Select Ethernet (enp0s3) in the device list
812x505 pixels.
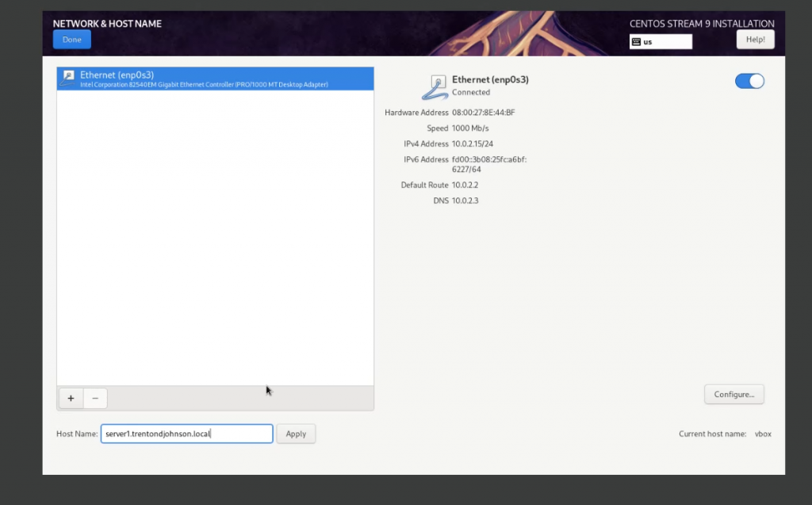(x=215, y=78)
